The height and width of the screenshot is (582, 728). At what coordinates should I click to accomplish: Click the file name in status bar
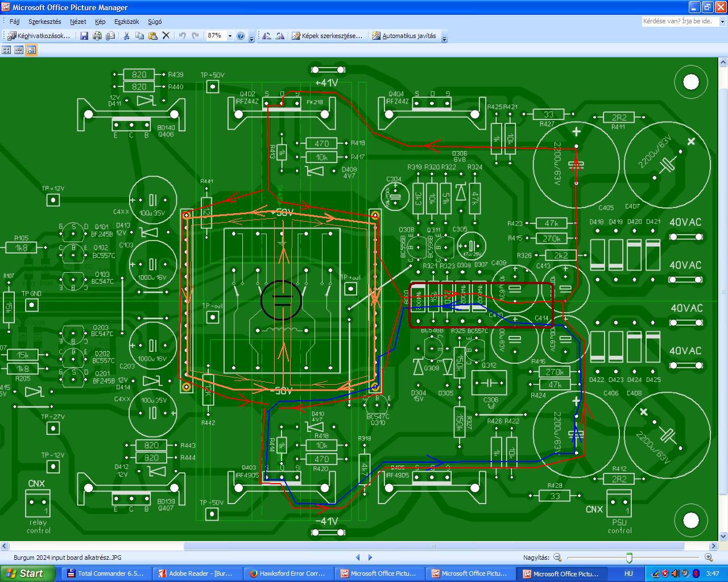point(67,558)
